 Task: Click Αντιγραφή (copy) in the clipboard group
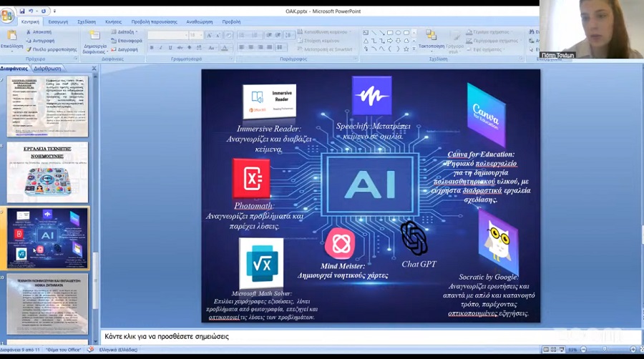click(x=40, y=41)
